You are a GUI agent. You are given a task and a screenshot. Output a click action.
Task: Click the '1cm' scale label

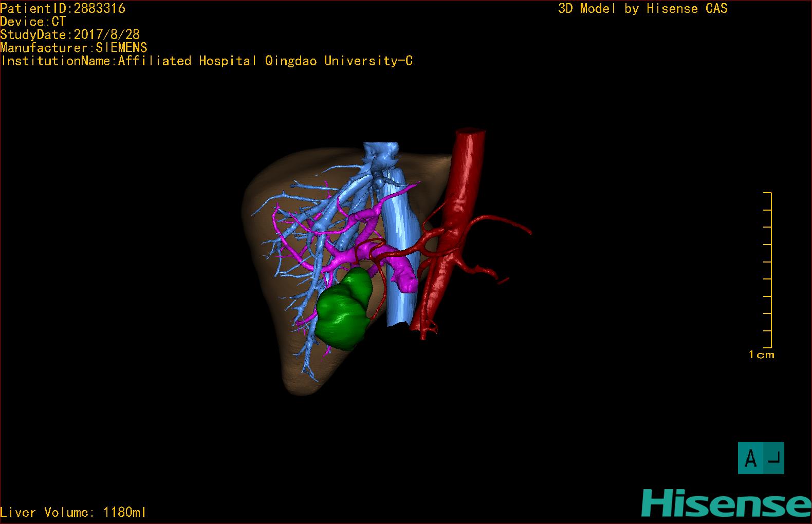pos(761,354)
